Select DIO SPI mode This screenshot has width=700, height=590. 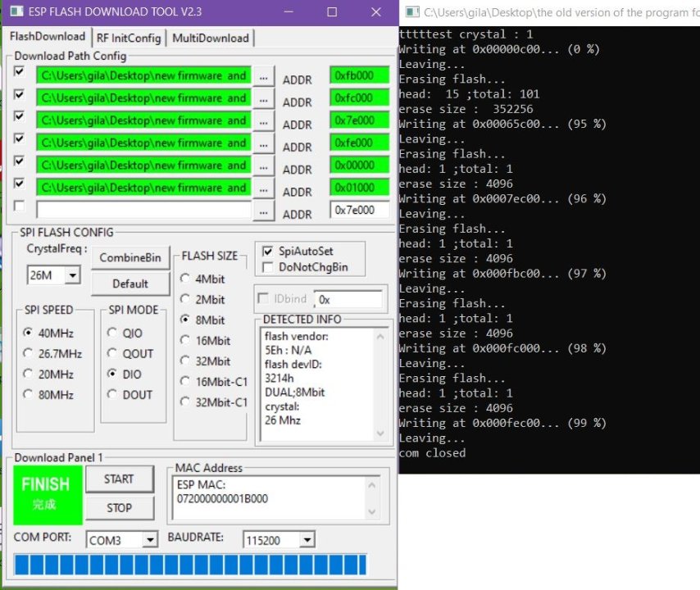(125, 374)
